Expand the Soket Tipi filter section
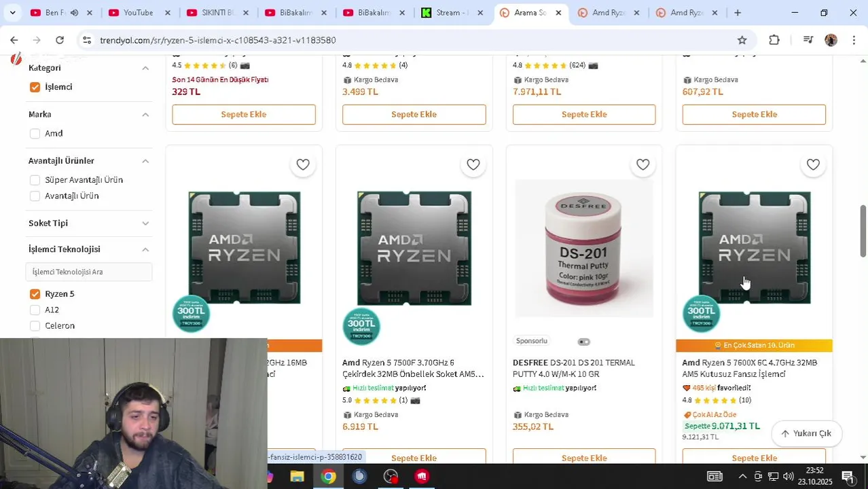This screenshot has width=868, height=489. click(x=145, y=223)
